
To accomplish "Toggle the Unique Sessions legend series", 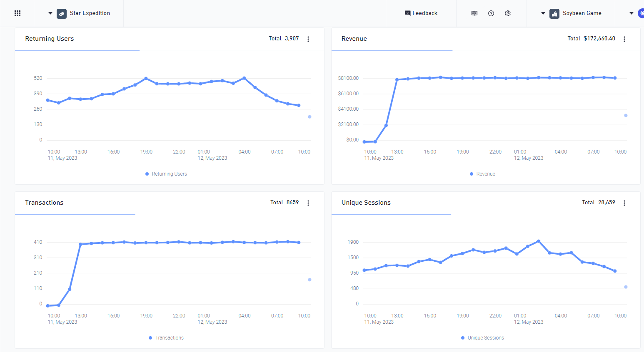I will tap(482, 338).
